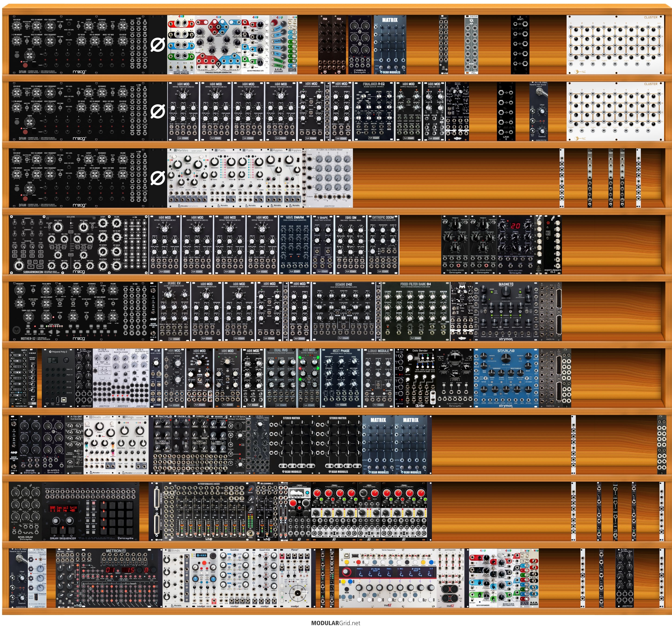672x628 pixels.
Task: Select the Erica Synths Cymbals module
Action: coord(360,45)
